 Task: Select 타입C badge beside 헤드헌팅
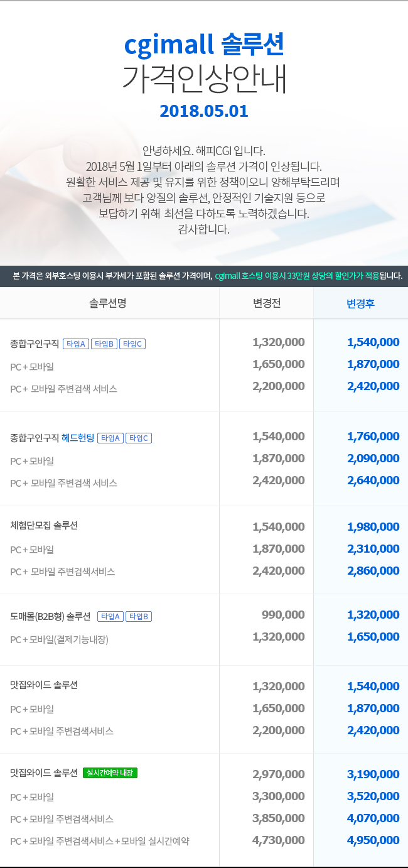click(x=139, y=438)
